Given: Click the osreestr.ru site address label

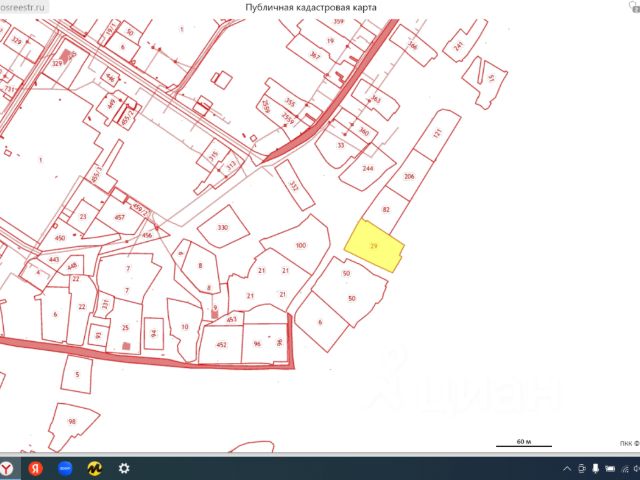Looking at the screenshot, I should (22, 8).
